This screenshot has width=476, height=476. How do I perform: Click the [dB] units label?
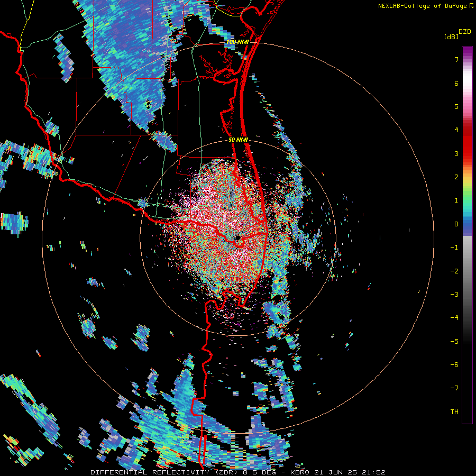452,36
